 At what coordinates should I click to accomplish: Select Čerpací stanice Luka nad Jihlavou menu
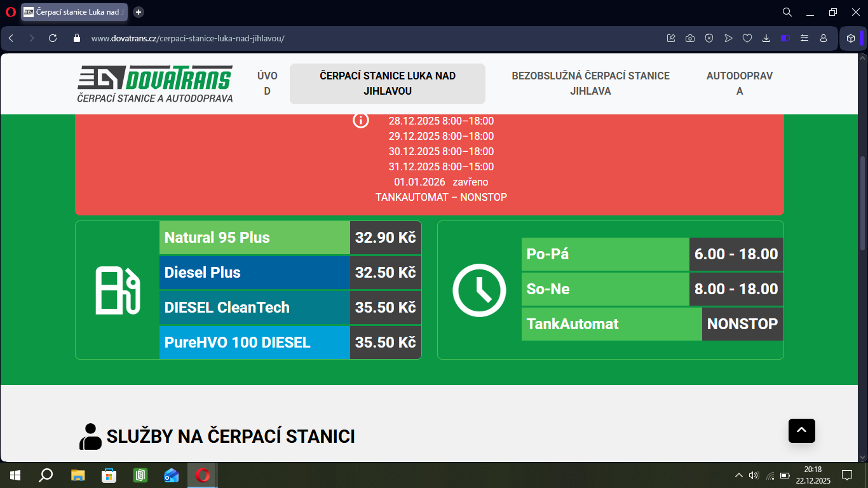[388, 84]
